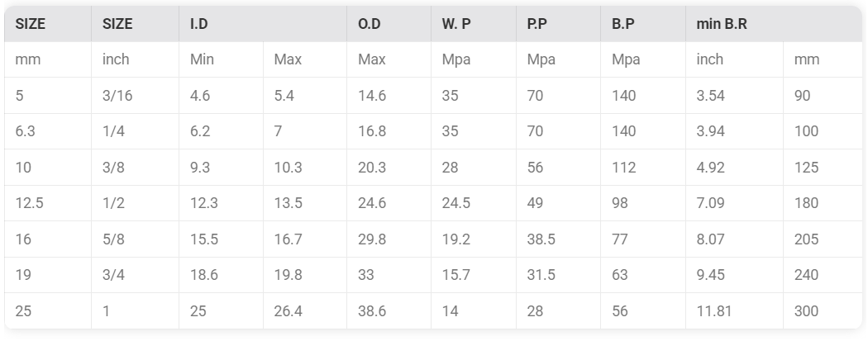
Task: Click the min B.R header cell
Action: pyautogui.click(x=773, y=24)
